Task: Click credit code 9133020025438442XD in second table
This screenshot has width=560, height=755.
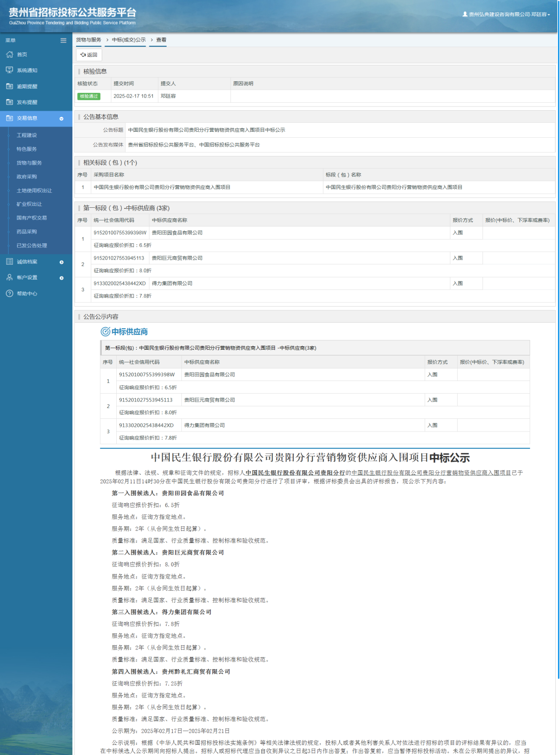Action: coord(146,425)
